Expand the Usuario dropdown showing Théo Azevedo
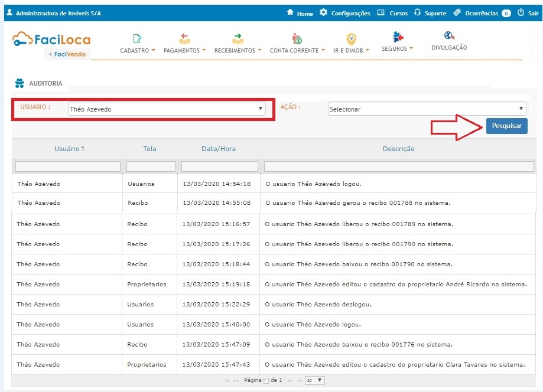Viewport: 543px width, 392px height. (167, 109)
